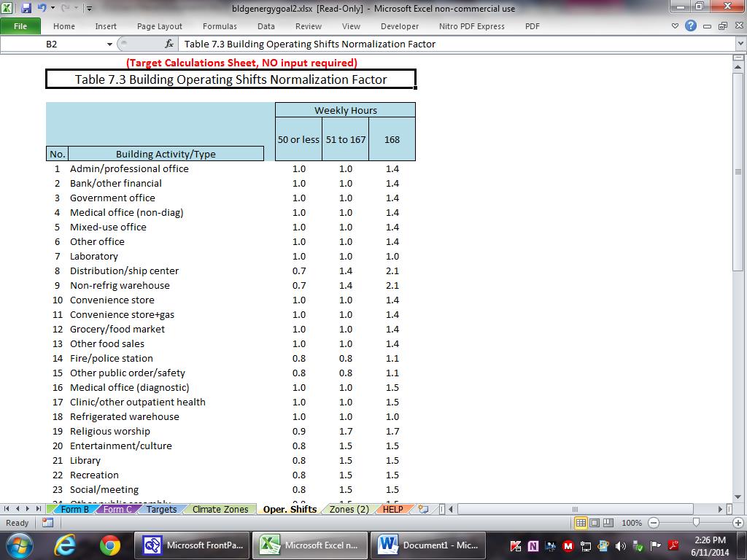Screen dimensions: 747x560
Task: Switch to the HELP sheet
Action: (x=393, y=509)
